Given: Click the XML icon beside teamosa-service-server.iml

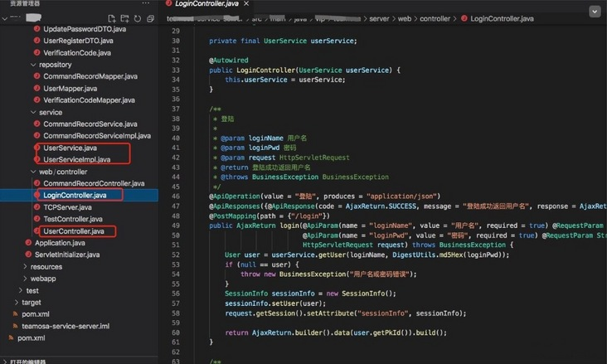Looking at the screenshot, I should coord(15,326).
